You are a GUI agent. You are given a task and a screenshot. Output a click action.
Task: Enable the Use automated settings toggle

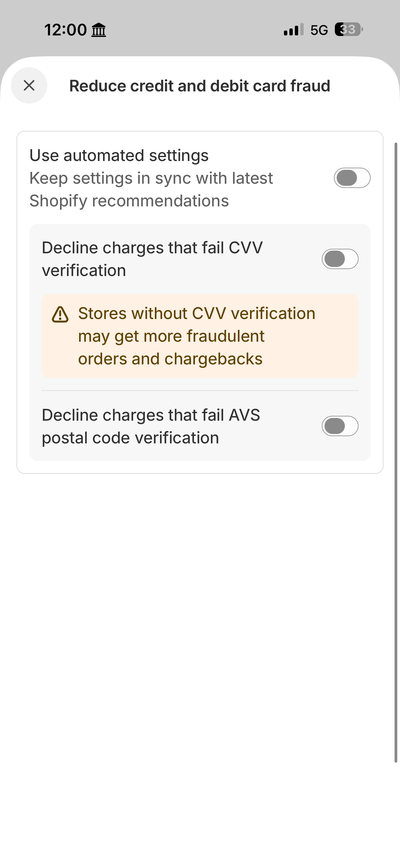tap(352, 178)
